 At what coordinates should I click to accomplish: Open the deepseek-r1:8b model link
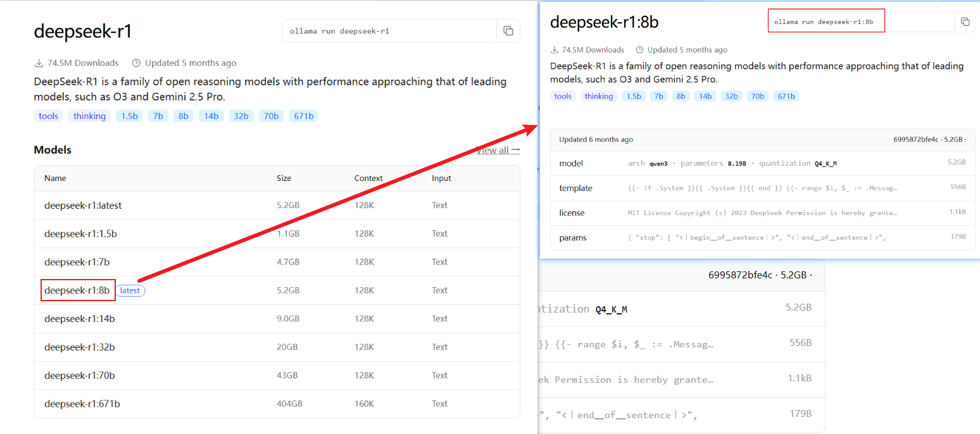77,290
